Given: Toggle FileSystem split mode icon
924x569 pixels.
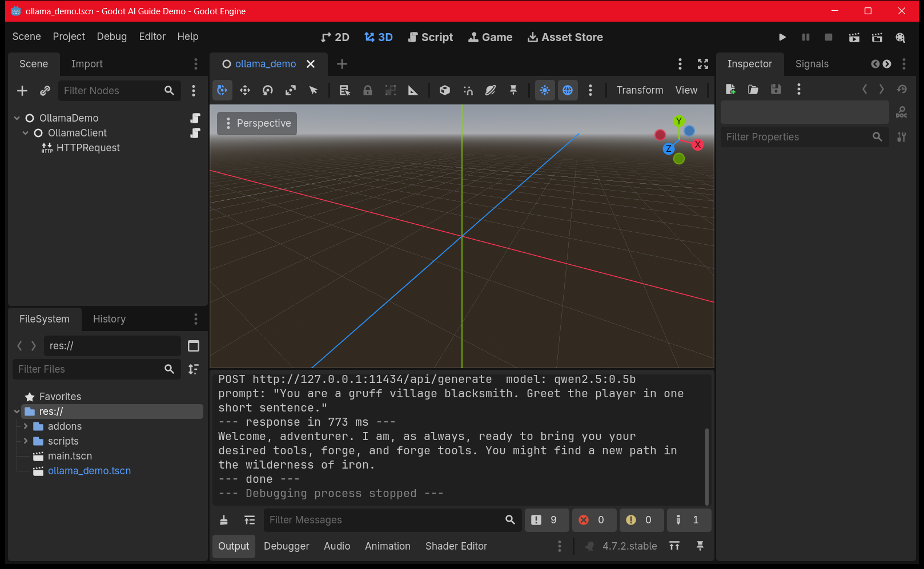Looking at the screenshot, I should click(x=194, y=346).
